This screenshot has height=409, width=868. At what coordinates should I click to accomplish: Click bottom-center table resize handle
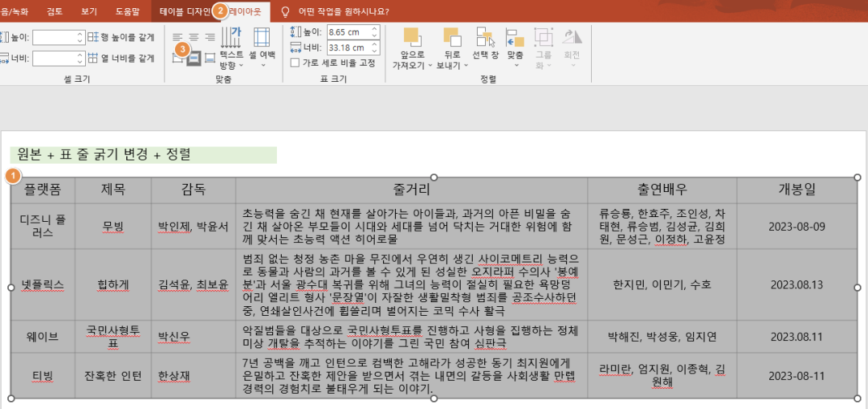(434, 398)
